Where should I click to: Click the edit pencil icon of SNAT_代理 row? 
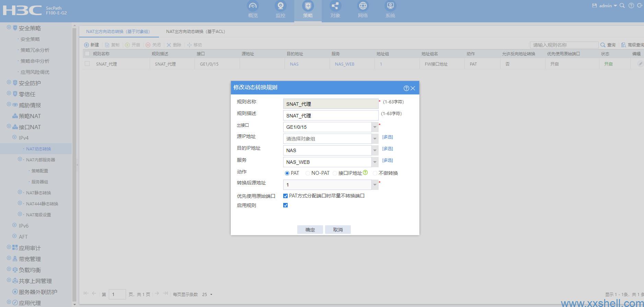pyautogui.click(x=640, y=64)
